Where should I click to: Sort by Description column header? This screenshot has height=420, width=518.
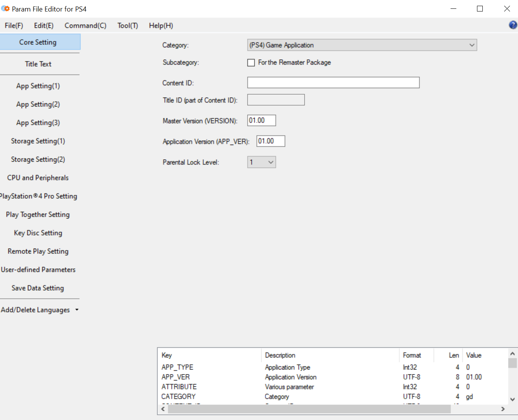(330, 355)
